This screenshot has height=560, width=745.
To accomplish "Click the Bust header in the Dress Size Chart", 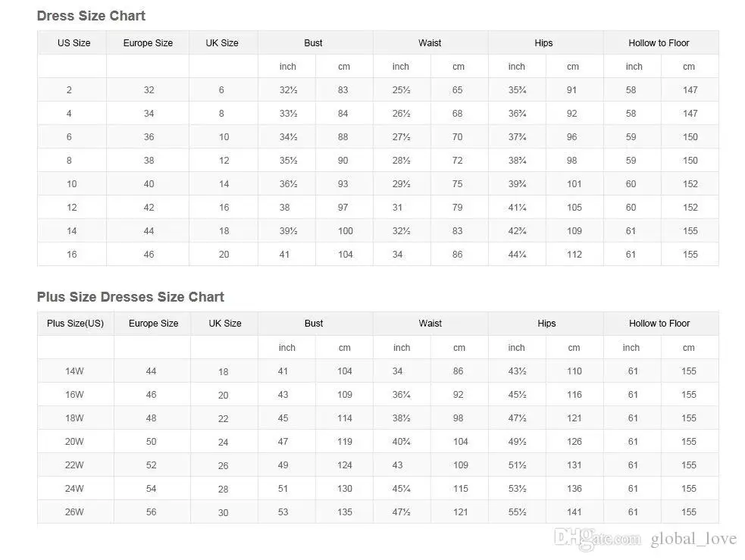I will pos(313,42).
